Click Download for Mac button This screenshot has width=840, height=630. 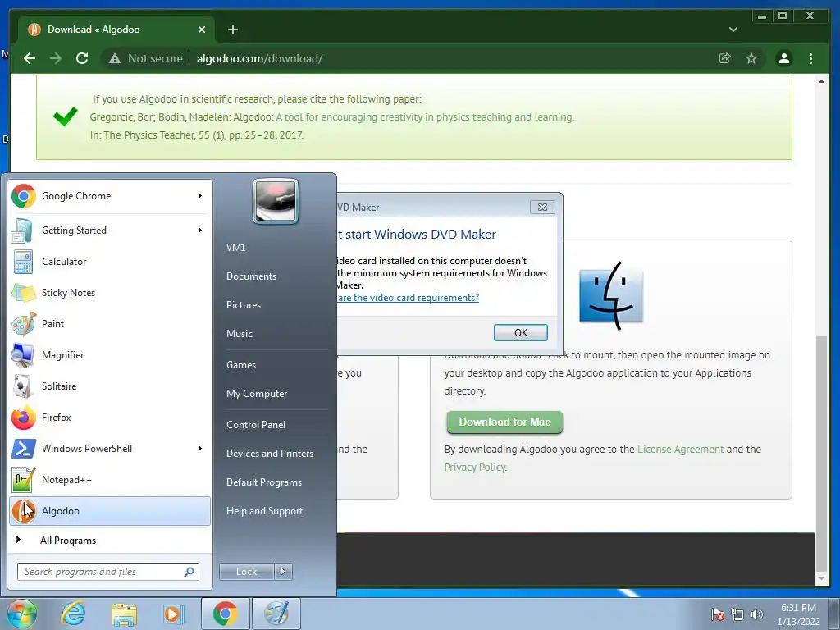[x=504, y=422]
